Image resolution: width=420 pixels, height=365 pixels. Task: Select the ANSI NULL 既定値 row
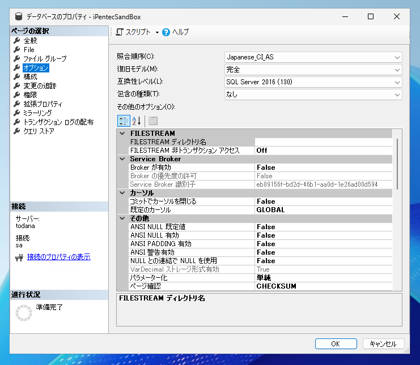pyautogui.click(x=260, y=227)
